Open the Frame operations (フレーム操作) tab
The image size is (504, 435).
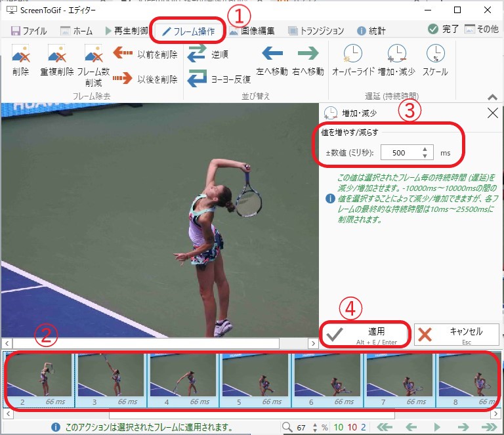pyautogui.click(x=188, y=31)
